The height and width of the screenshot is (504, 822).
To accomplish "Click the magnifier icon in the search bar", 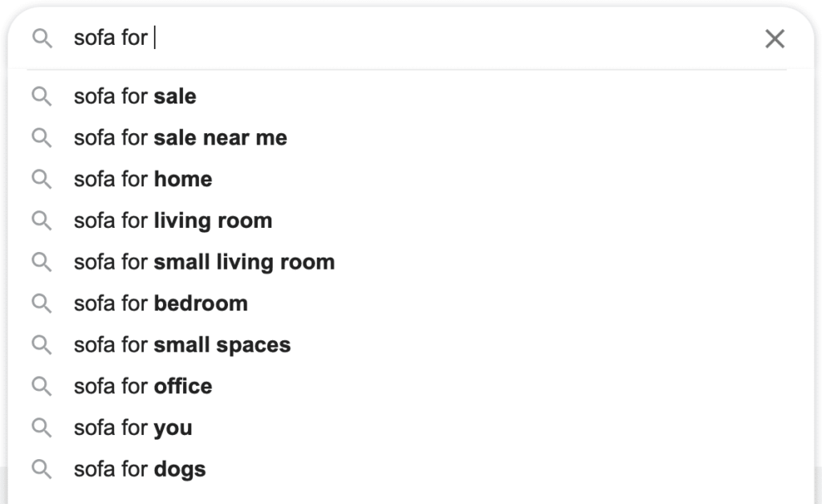I will point(42,37).
